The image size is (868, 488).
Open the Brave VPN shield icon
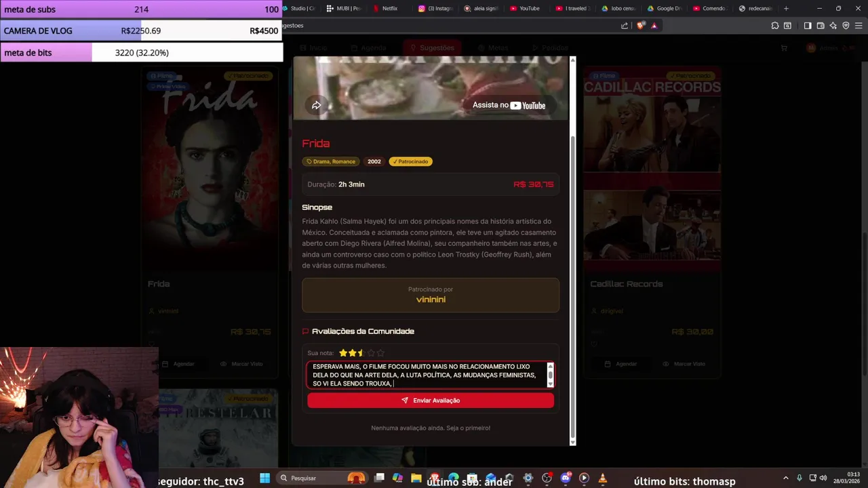(846, 26)
